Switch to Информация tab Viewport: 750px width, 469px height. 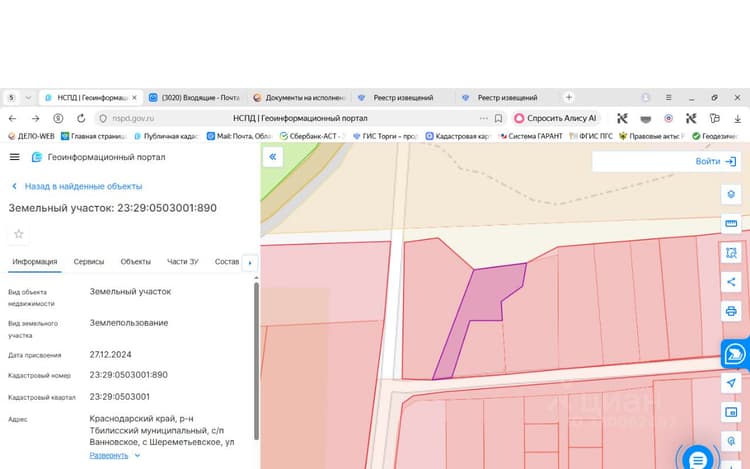pyautogui.click(x=34, y=262)
